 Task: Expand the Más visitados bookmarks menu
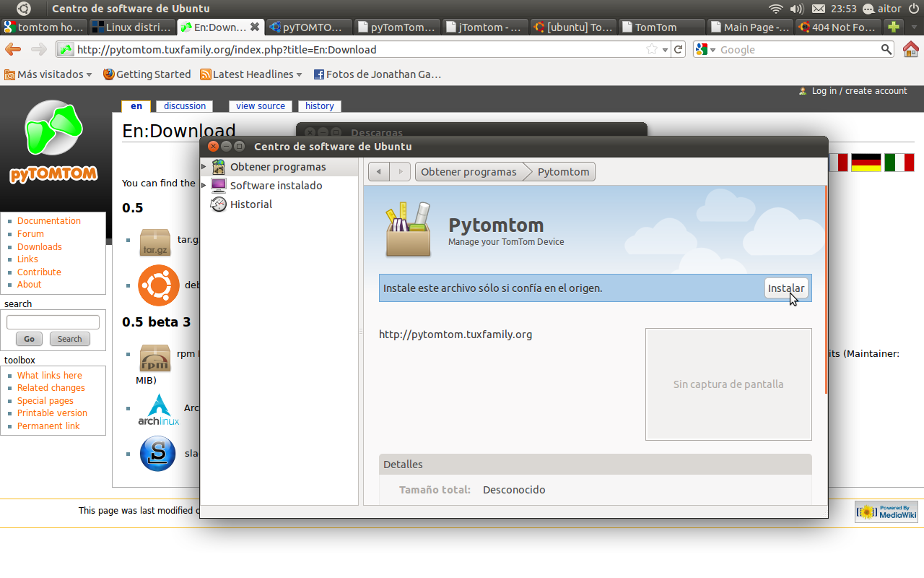tap(48, 74)
